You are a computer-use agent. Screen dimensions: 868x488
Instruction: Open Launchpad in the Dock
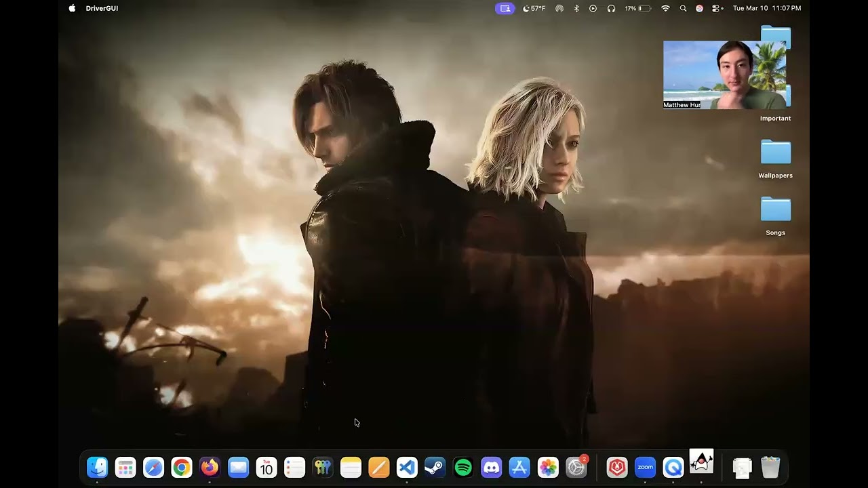(x=125, y=467)
